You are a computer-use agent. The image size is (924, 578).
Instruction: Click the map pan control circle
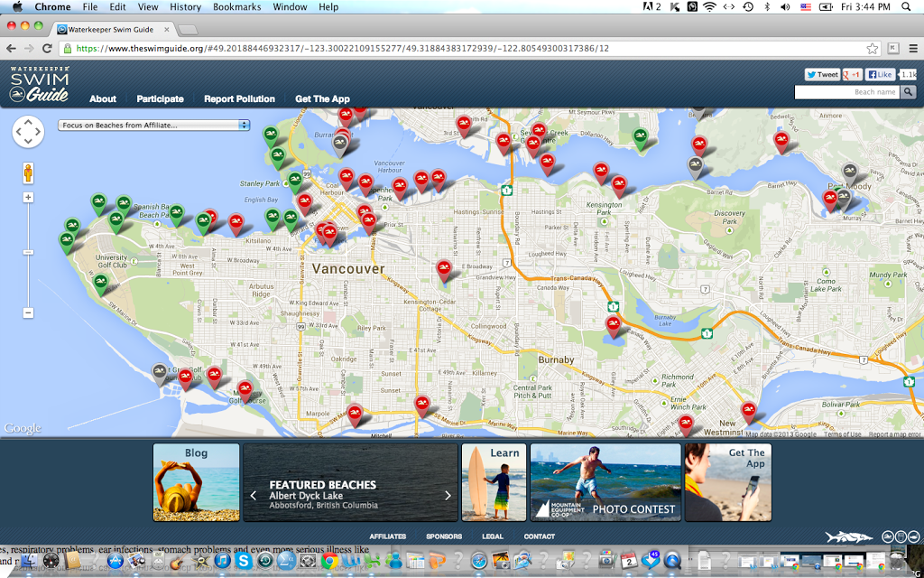(x=28, y=133)
